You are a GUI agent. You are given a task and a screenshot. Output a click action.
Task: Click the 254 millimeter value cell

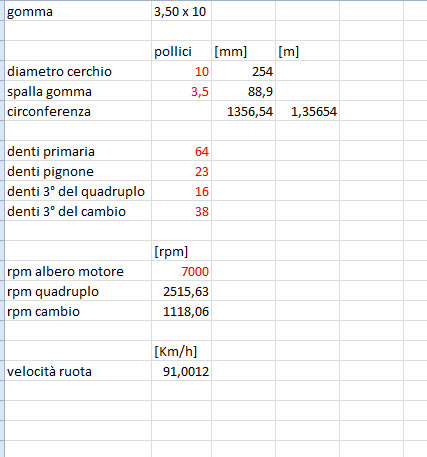point(243,71)
